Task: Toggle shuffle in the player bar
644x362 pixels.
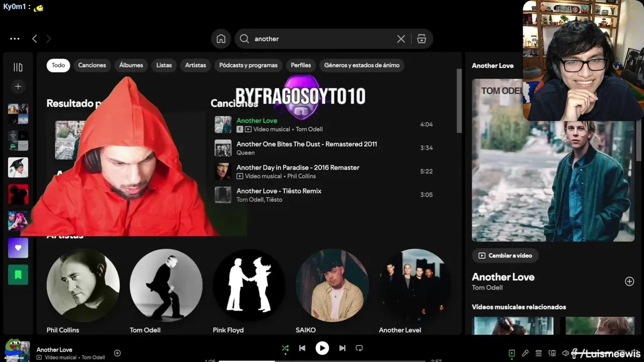Action: 285,348
